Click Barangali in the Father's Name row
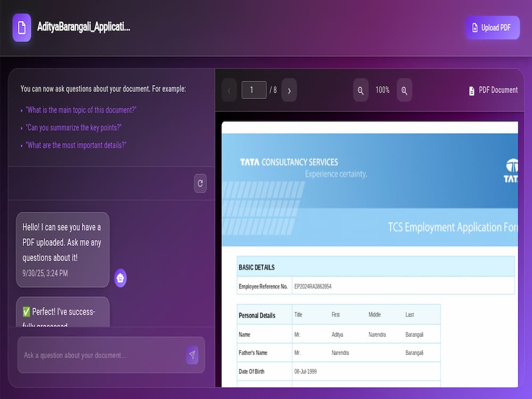This screenshot has height=399, width=532. click(414, 353)
